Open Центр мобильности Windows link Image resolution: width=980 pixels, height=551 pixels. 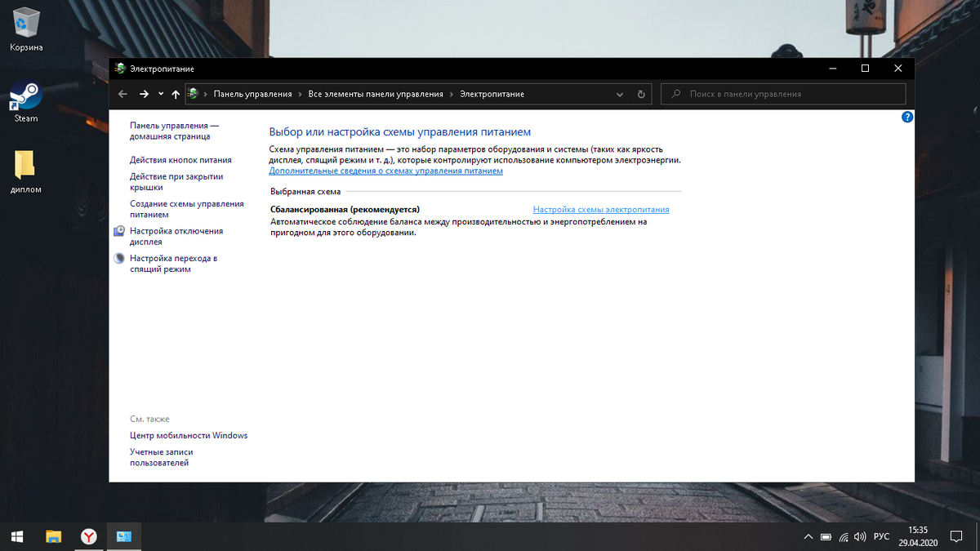[x=189, y=435]
